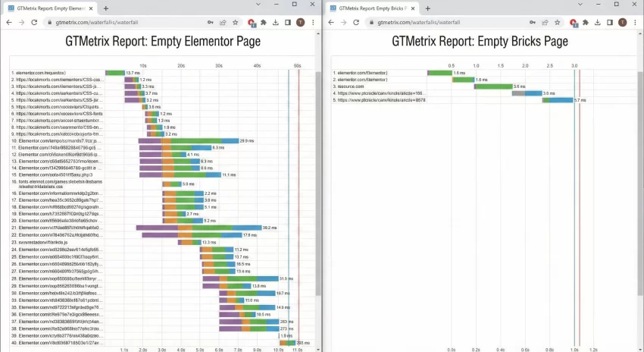The height and width of the screenshot is (352, 644).
Task: Click the scroll-up arrow in the Elementor window
Action: [318, 33]
